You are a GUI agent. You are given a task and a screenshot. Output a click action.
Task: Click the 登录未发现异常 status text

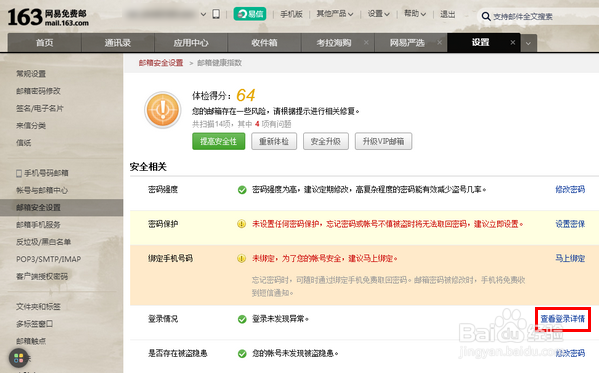tap(280, 319)
